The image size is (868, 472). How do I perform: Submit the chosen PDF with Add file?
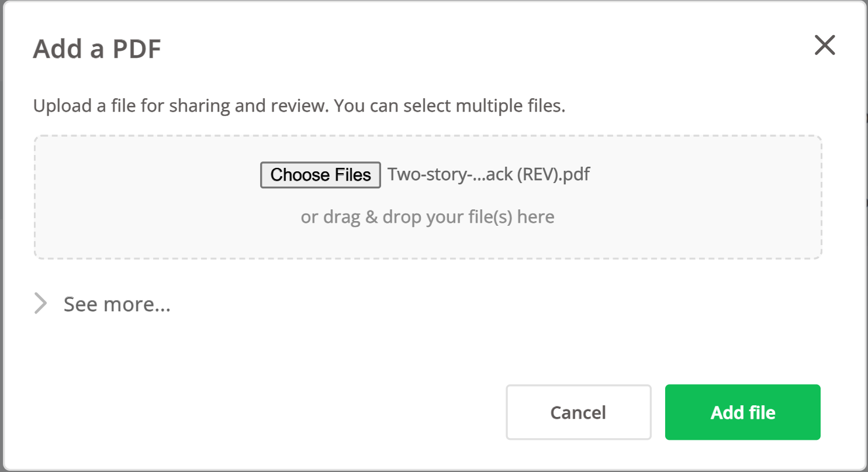tap(743, 412)
